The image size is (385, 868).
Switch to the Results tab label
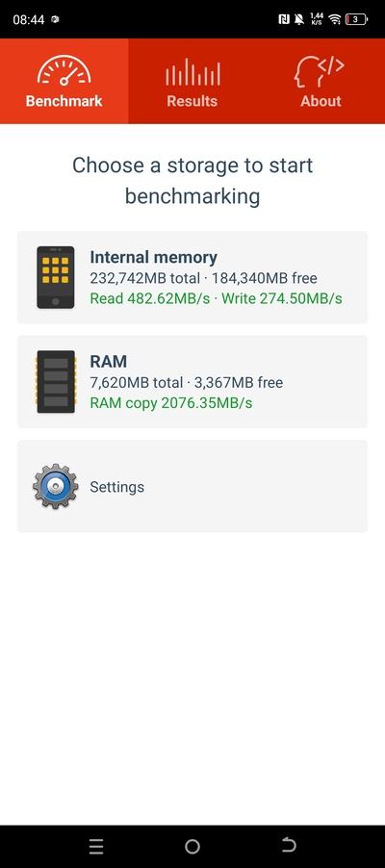coord(192,101)
